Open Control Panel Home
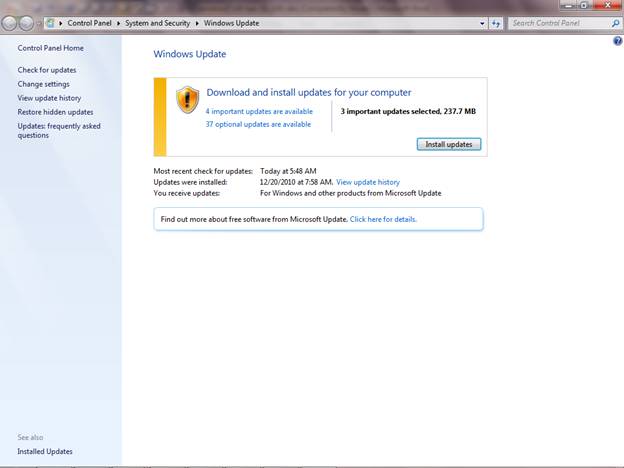Screen dimensions: 624x468 pyautogui.click(x=51, y=48)
